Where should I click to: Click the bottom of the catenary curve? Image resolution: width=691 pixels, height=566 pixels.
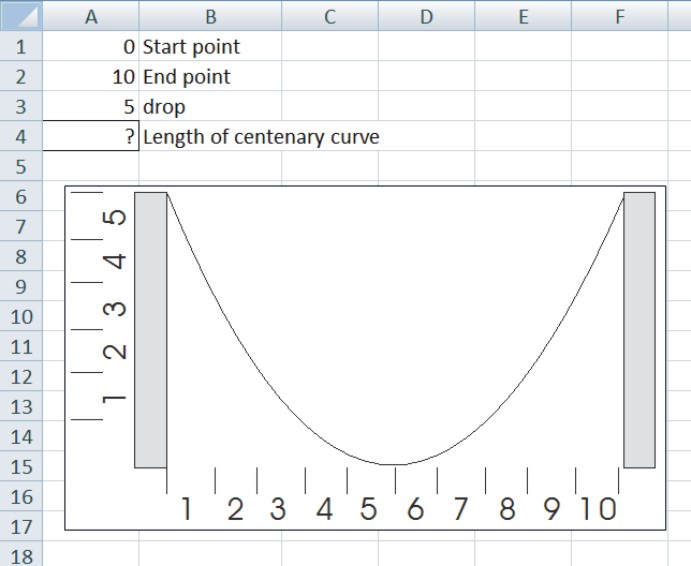tap(394, 464)
